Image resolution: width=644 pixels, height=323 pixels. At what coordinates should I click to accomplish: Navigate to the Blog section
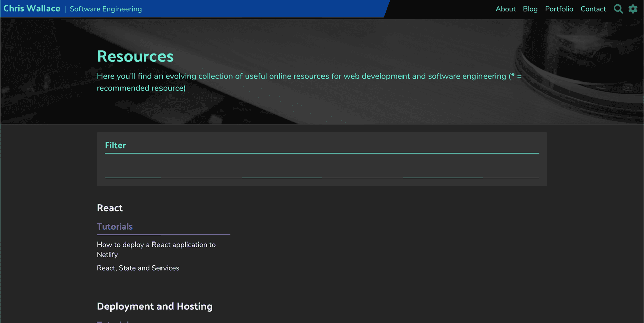[530, 9]
